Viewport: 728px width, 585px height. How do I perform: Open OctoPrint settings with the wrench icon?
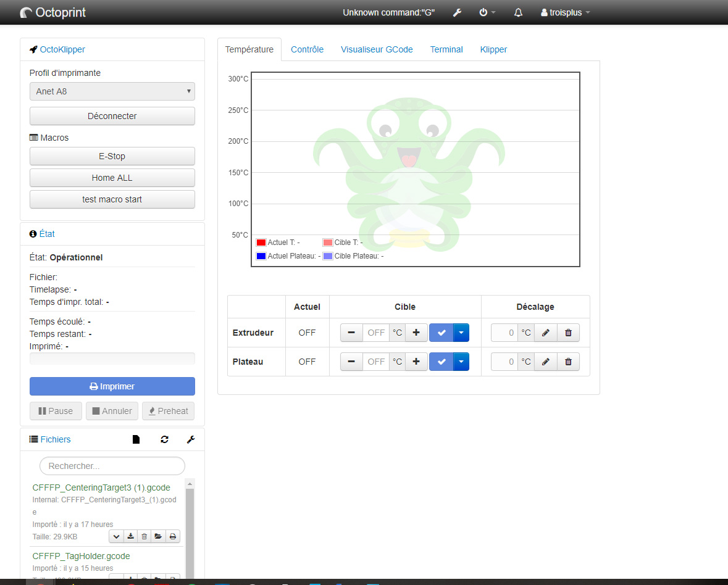tap(457, 12)
